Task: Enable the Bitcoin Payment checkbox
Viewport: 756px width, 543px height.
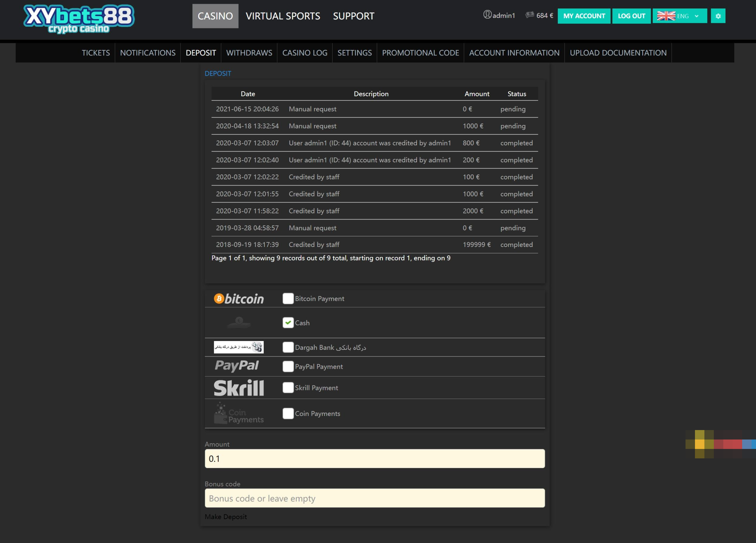Action: tap(288, 299)
